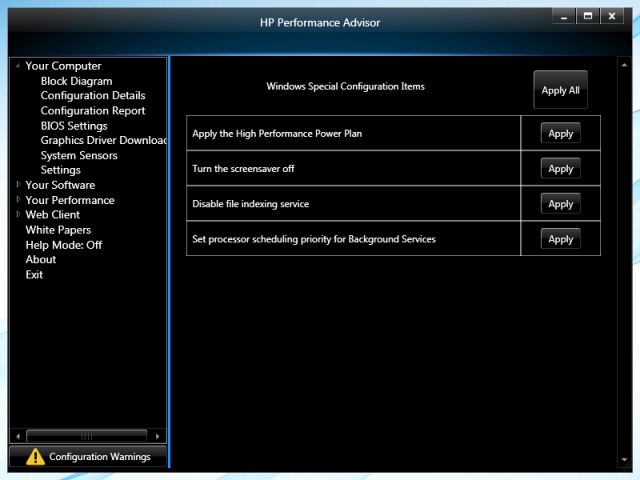Apply turning the screensaver off
This screenshot has height=480, width=640.
(560, 169)
